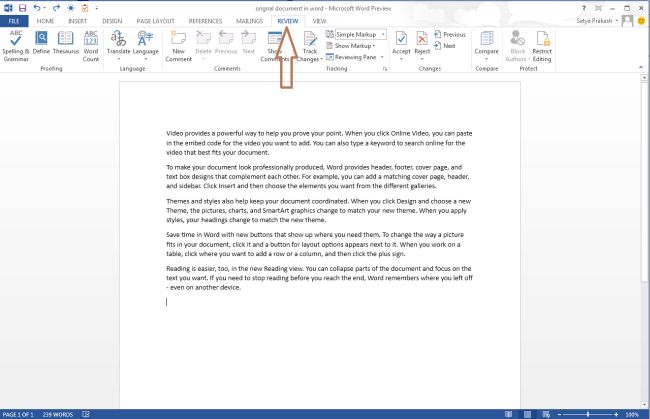Viewport: 650px width, 419px height.
Task: Open zoom dialog via 100% label
Action: [x=632, y=414]
